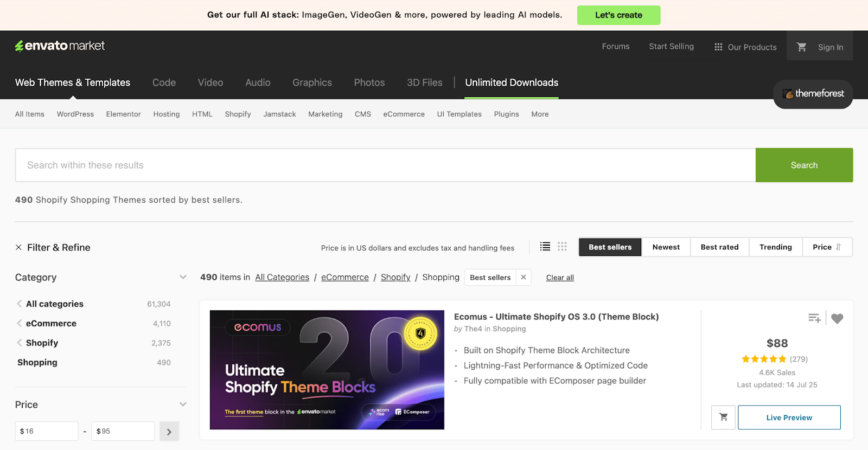The height and width of the screenshot is (450, 868).
Task: Select All Items submenu
Action: pyautogui.click(x=30, y=114)
